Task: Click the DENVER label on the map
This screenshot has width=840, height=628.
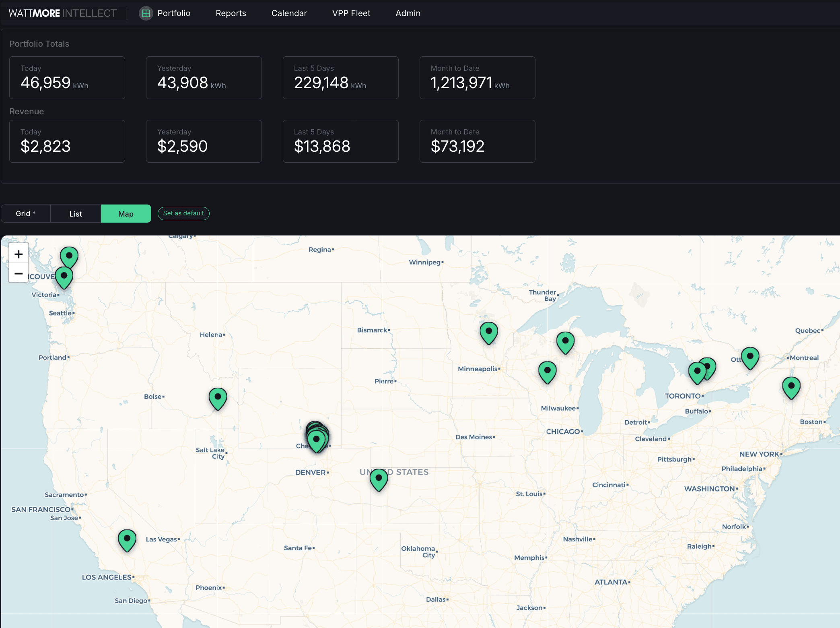Action: 310,472
